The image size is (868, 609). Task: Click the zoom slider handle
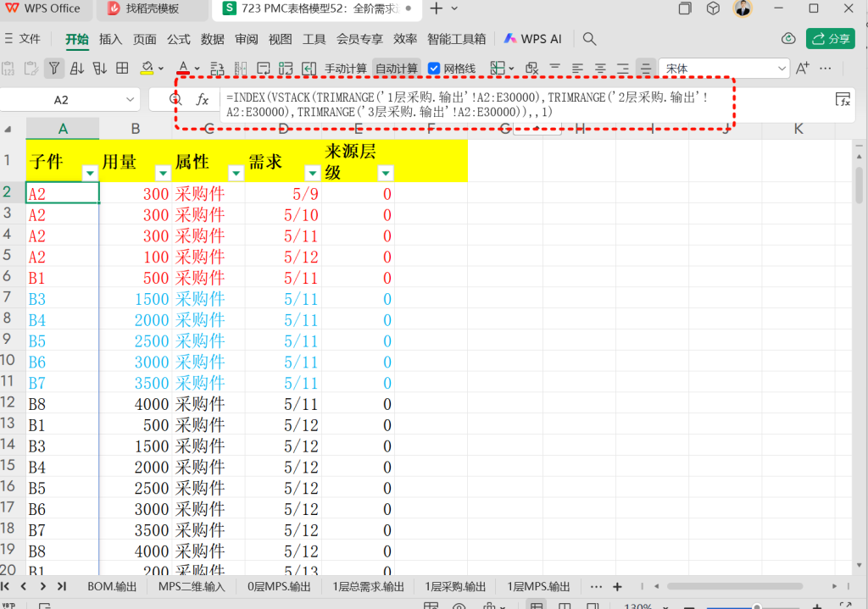click(x=756, y=606)
